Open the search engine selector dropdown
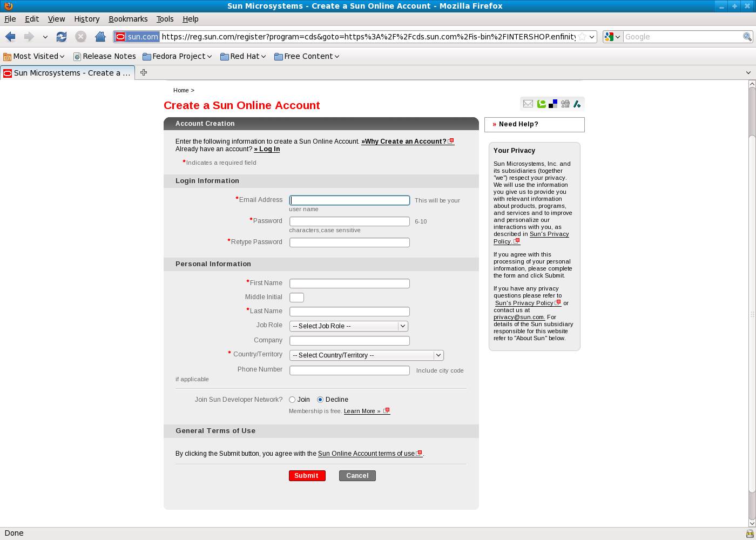The height and width of the screenshot is (540, 756). coord(613,37)
